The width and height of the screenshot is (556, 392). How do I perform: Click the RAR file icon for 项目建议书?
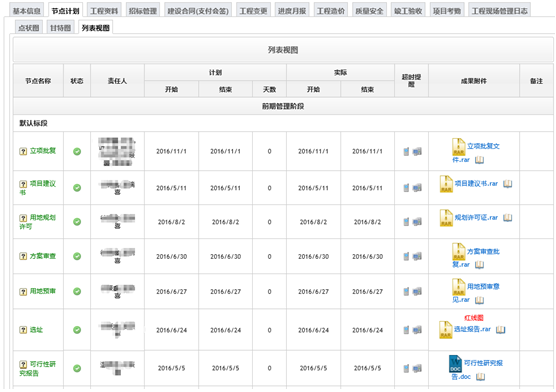click(x=446, y=184)
